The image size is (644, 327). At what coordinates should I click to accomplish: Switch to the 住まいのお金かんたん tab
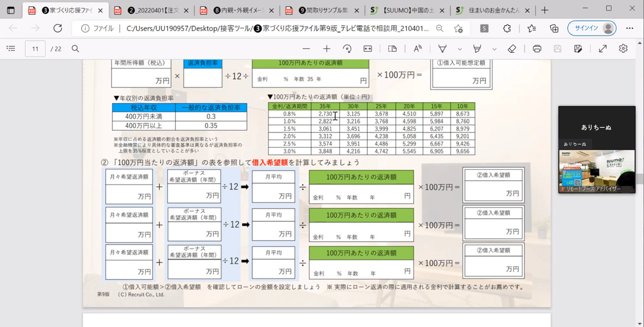tap(494, 10)
